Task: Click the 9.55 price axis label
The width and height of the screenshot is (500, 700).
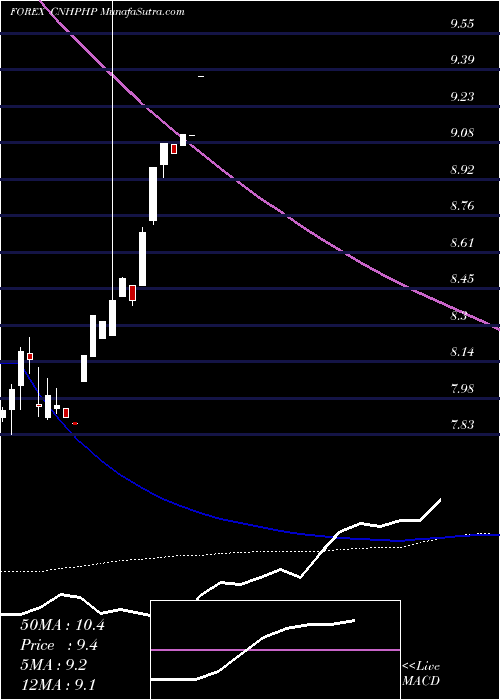Action: click(462, 24)
